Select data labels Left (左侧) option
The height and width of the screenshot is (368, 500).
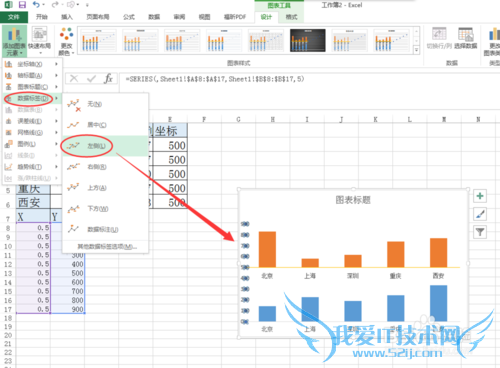click(105, 146)
